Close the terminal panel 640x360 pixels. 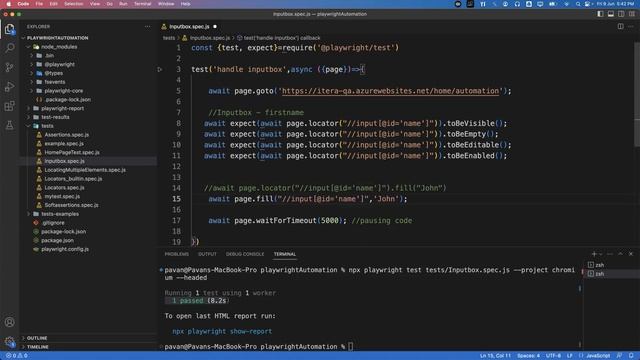(x=631, y=254)
